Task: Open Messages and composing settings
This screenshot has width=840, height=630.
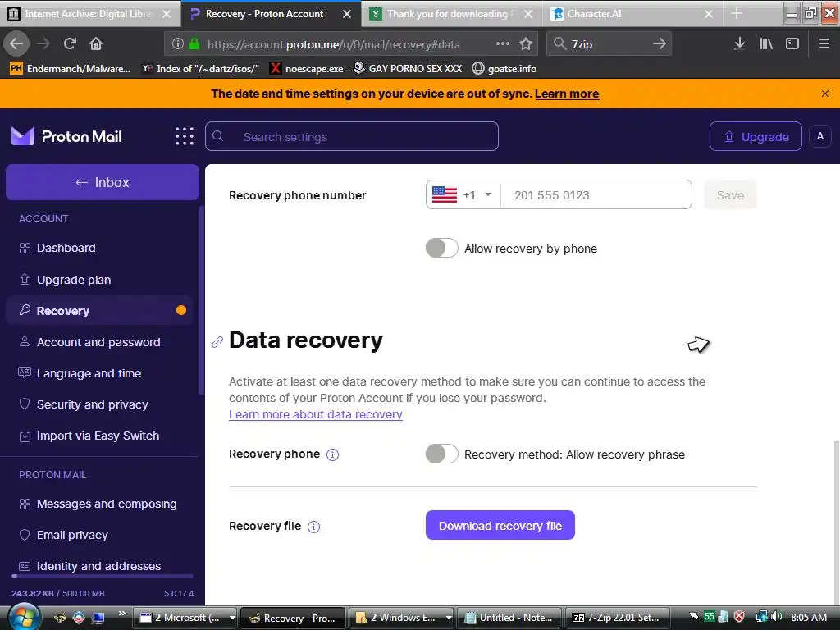Action: [99, 504]
